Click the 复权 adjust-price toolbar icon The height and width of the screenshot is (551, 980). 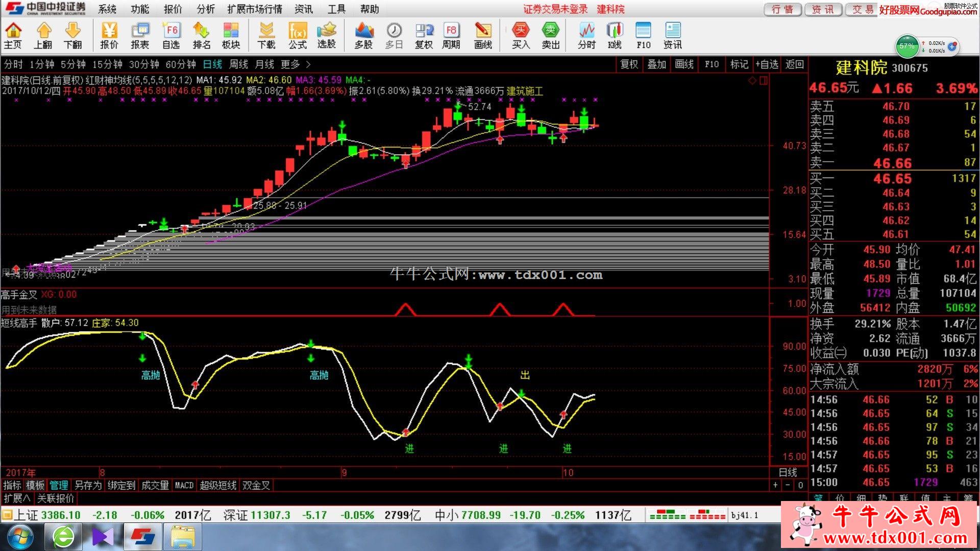[x=424, y=36]
